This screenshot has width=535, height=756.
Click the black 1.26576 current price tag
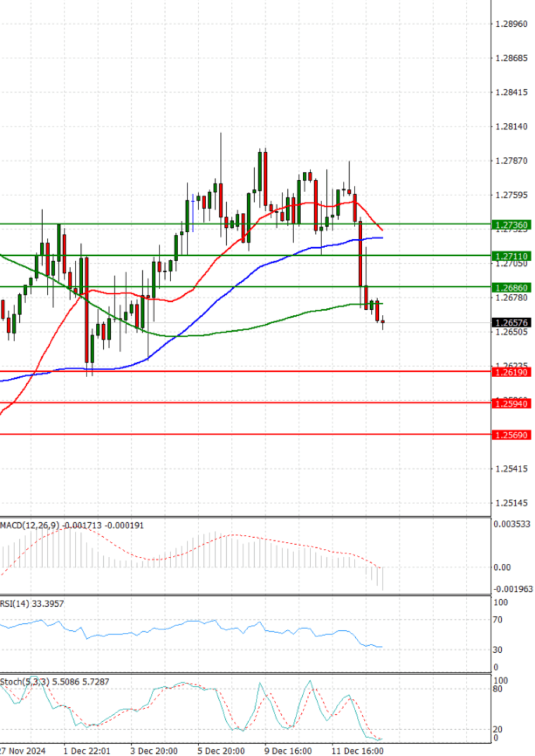coord(511,323)
